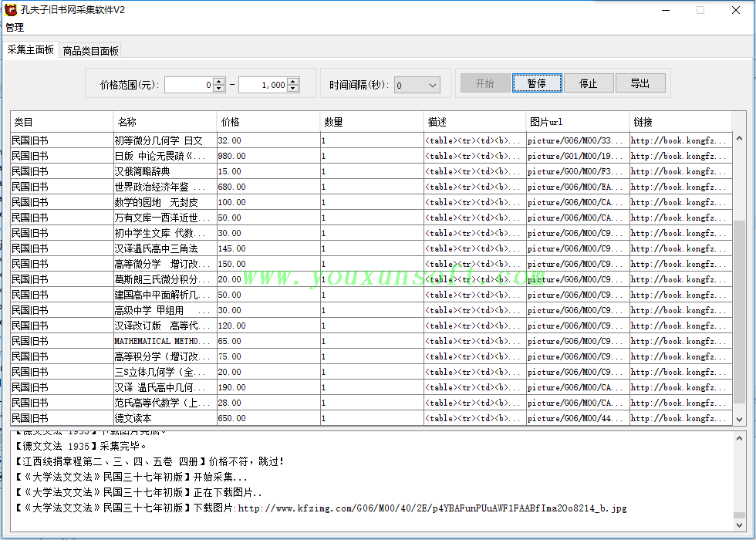Click picture/G01/M00/19... image url cell
Image resolution: width=756 pixels, height=540 pixels.
[x=578, y=156]
